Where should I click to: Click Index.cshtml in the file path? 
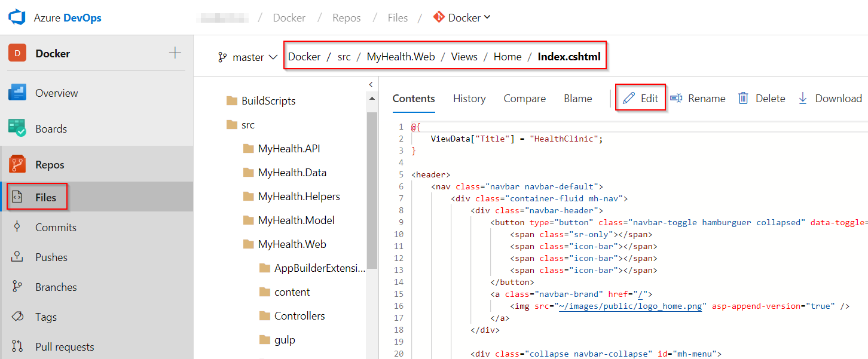[x=569, y=57]
